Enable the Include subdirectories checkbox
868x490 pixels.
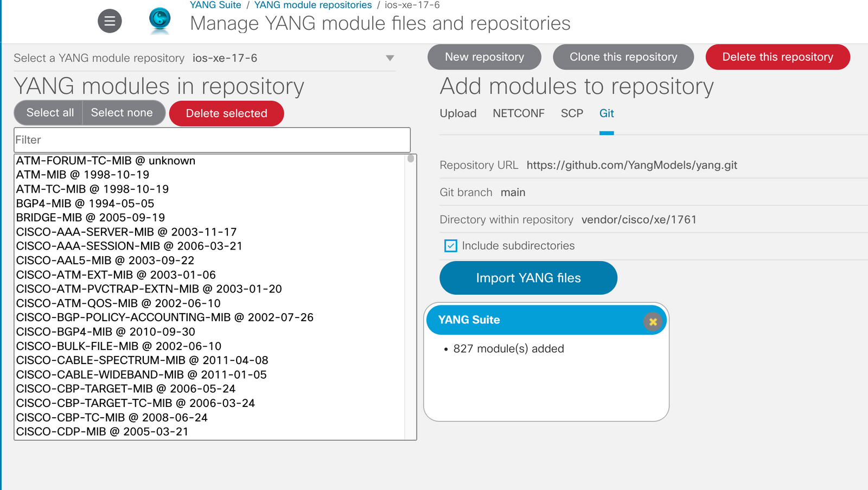click(451, 246)
